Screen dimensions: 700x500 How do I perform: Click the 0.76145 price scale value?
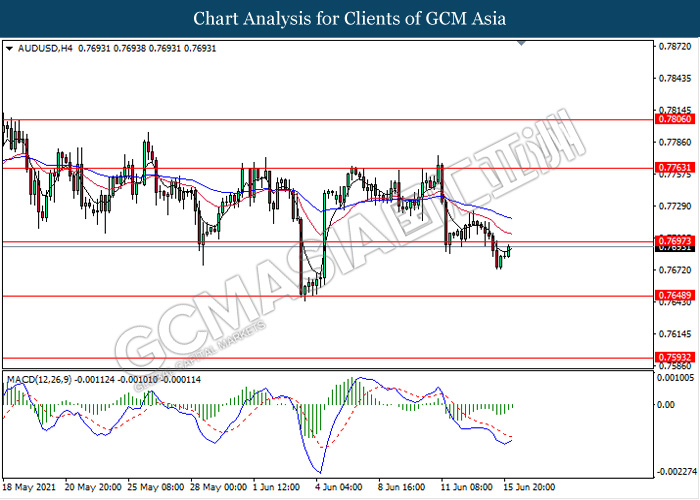[675, 334]
